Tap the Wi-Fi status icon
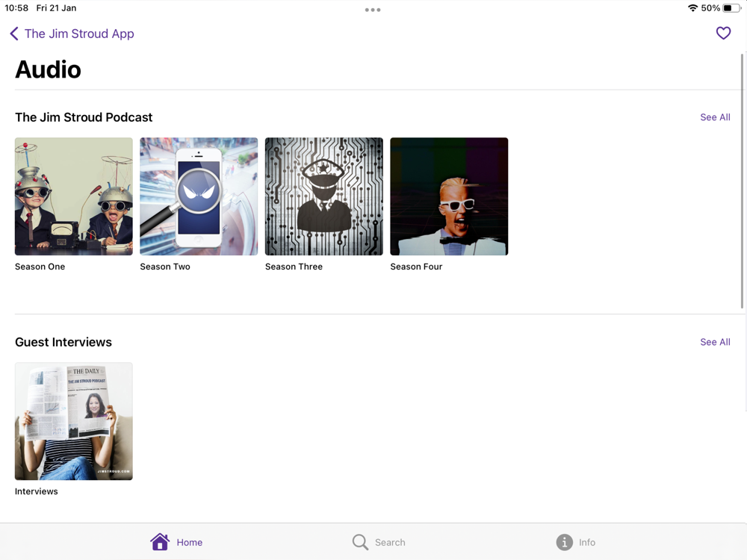 click(x=692, y=8)
